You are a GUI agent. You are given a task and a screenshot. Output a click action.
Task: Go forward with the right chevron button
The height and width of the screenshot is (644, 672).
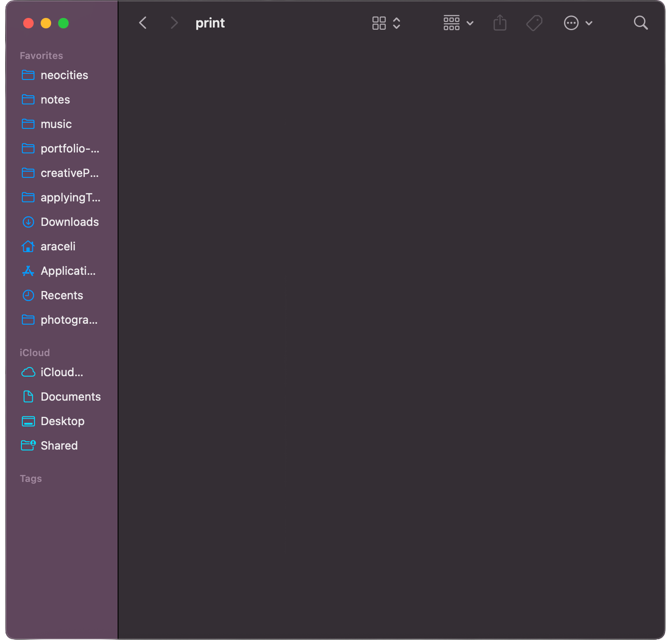pos(174,23)
